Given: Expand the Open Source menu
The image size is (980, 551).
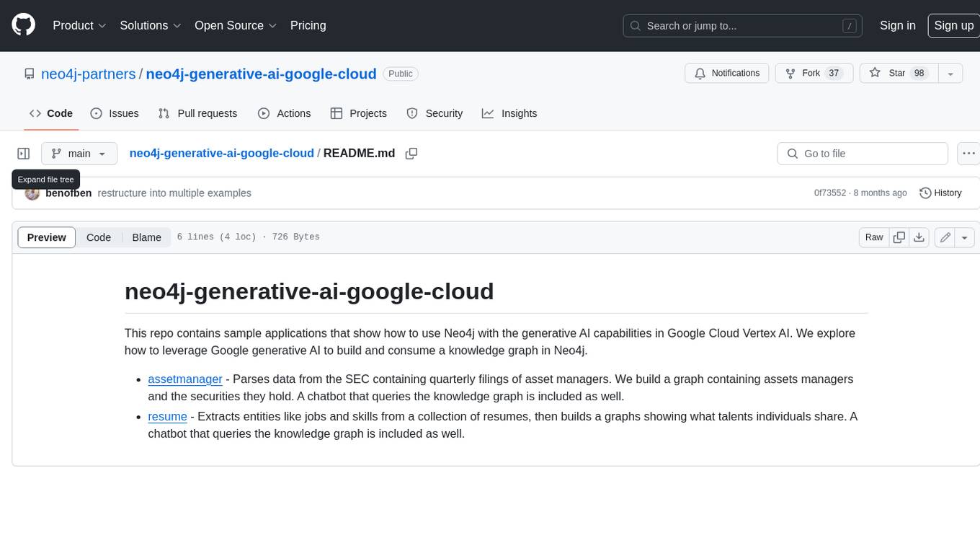Looking at the screenshot, I should pyautogui.click(x=236, y=25).
